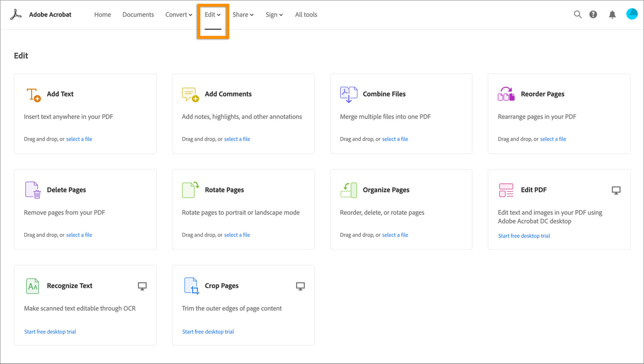Click the Delete Pages card title
This screenshot has width=644, height=364.
click(x=66, y=190)
